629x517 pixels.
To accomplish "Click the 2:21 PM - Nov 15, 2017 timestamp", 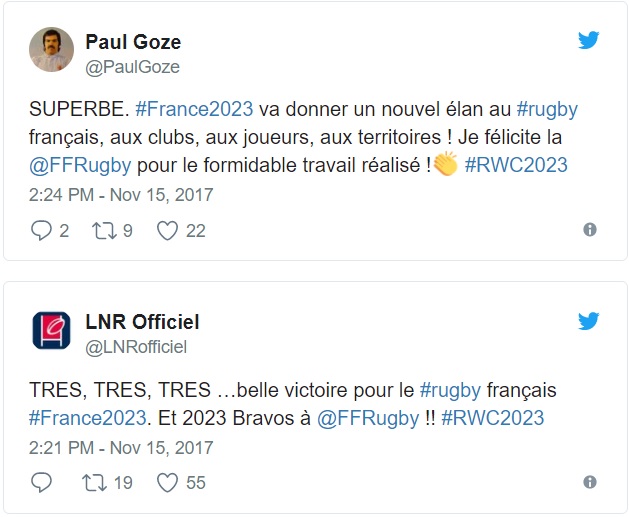I will [x=121, y=446].
